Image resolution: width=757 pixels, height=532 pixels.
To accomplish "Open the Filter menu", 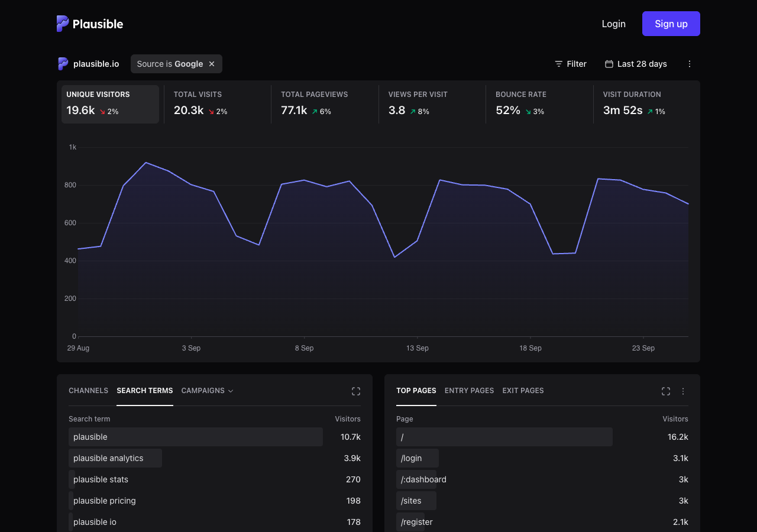I will pos(571,64).
